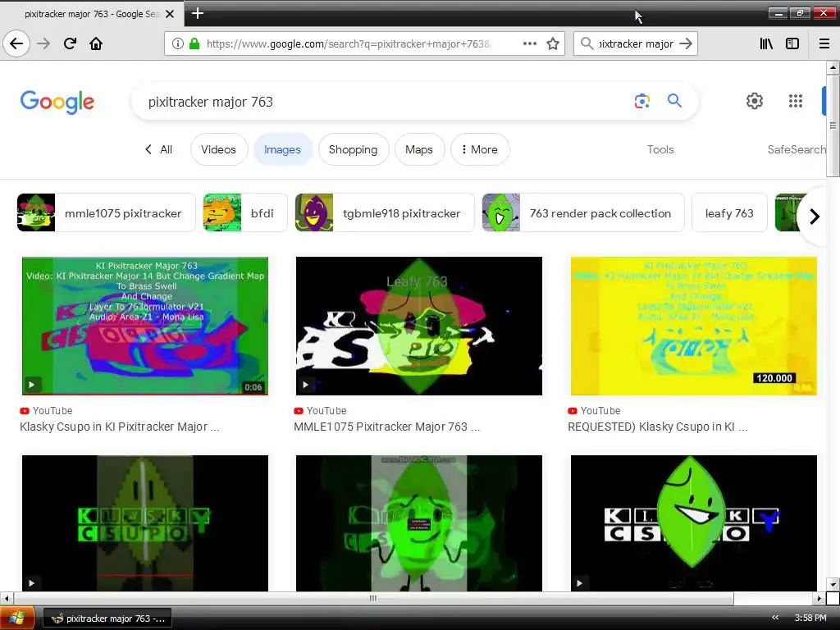Show hidden system tray icons

point(774,618)
